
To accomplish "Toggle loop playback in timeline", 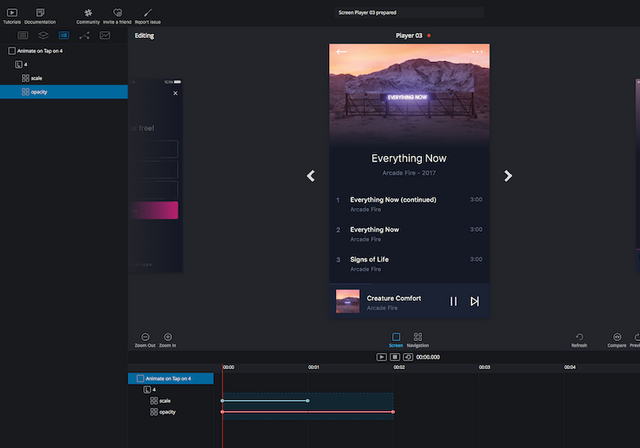I will [408, 357].
